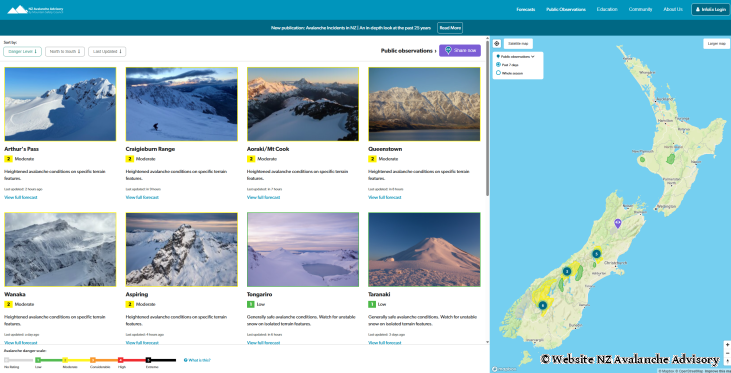Expand the Public observations map filter dropdown
Viewport: 731px width, 373px height.
[x=517, y=56]
